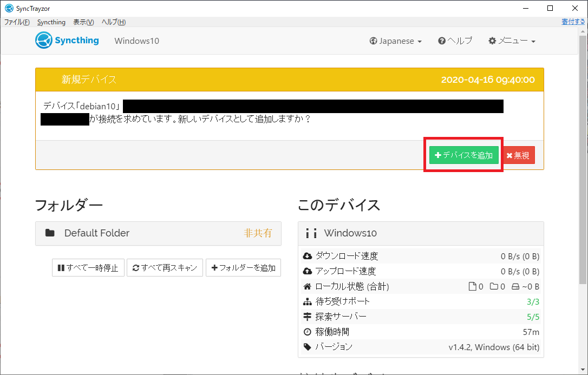
Task: Click the question mark help icon
Action: coord(442,41)
